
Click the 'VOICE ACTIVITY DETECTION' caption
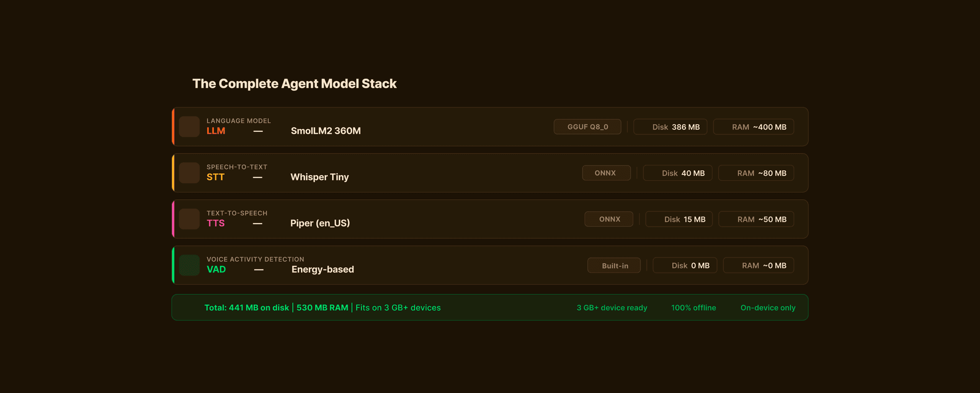pyautogui.click(x=255, y=259)
